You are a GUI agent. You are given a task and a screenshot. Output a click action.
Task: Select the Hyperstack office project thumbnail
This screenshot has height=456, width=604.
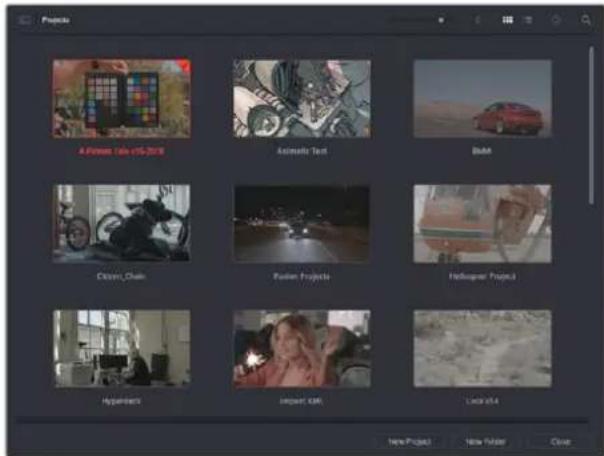(122, 349)
